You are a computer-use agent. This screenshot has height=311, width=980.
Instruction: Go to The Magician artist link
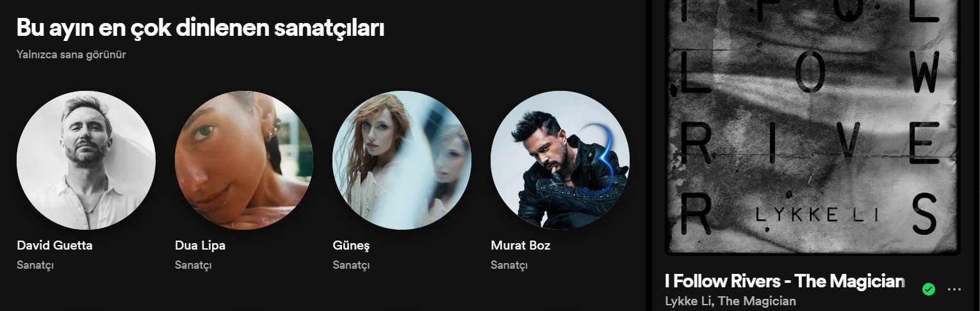[x=757, y=301]
